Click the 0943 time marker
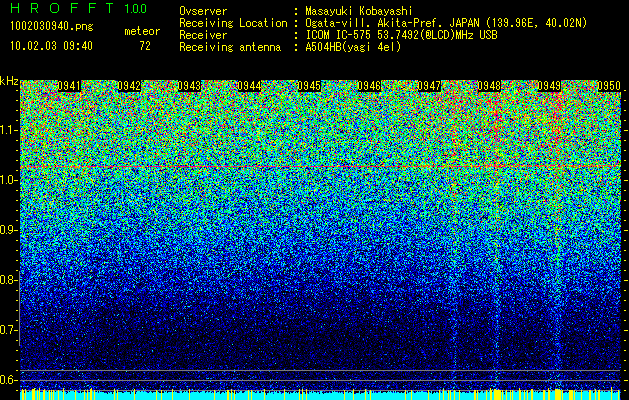This screenshot has width=629, height=400. [x=189, y=86]
